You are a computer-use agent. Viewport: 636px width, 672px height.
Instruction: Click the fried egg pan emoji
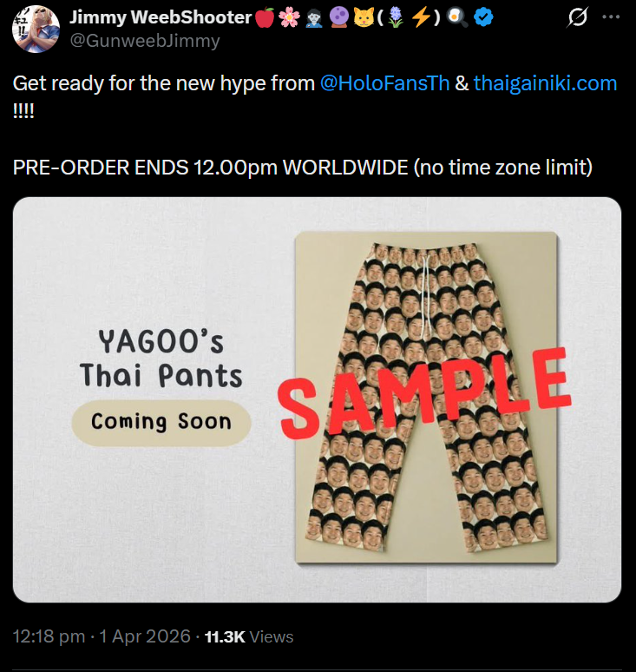pyautogui.click(x=457, y=17)
